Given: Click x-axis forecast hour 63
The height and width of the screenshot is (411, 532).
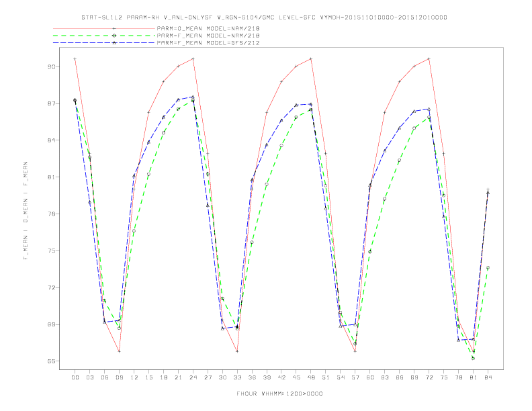Looking at the screenshot, I should coord(385,377).
